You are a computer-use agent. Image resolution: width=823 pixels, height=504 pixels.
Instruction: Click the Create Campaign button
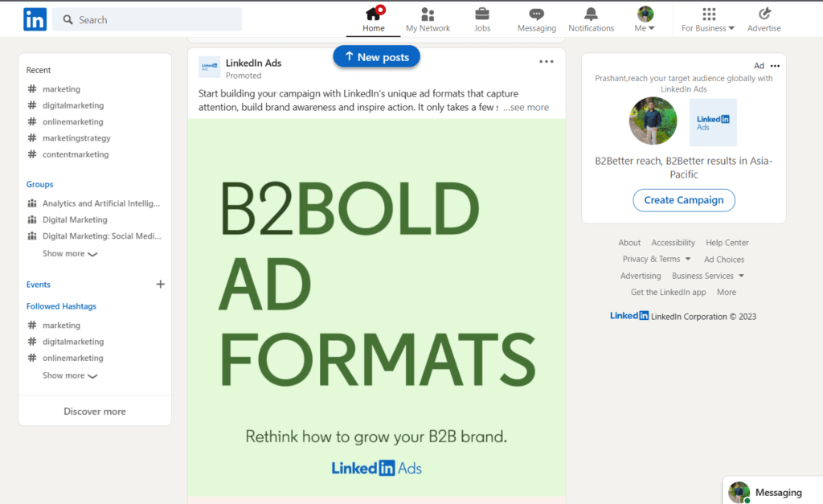(683, 200)
